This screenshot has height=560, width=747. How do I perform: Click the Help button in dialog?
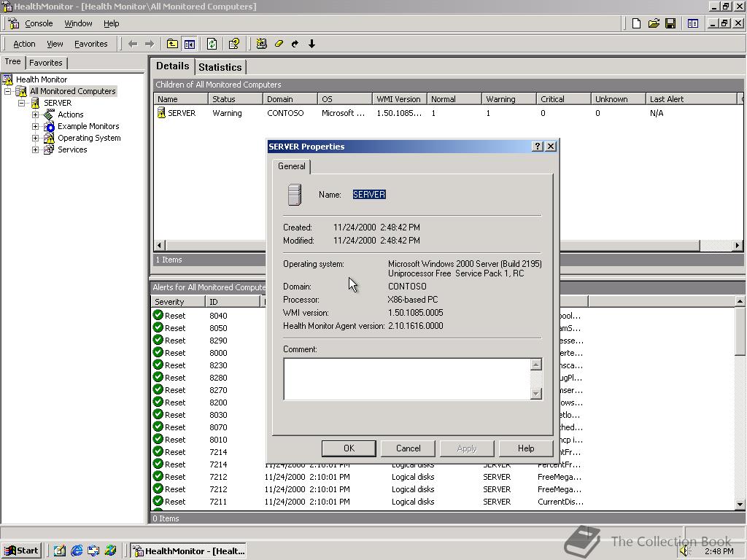(x=526, y=448)
